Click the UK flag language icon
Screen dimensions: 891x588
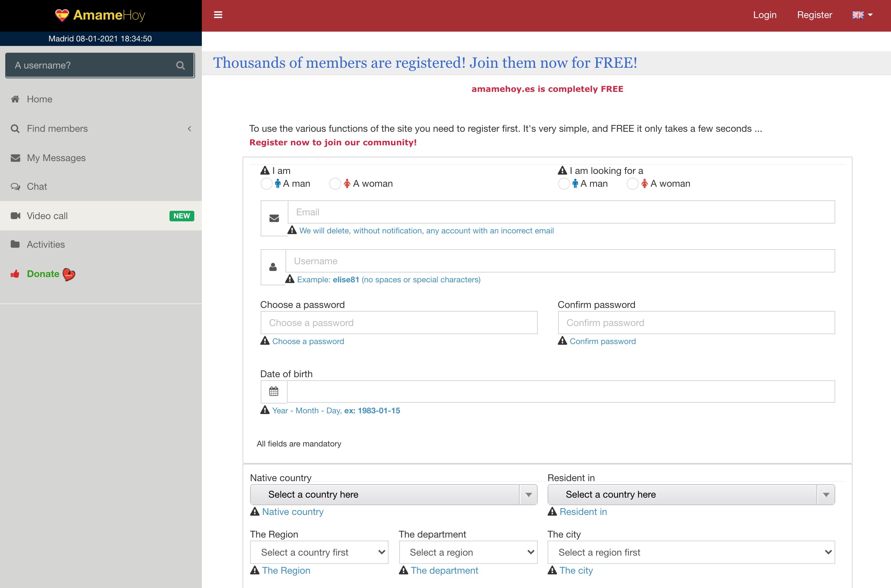pos(858,15)
